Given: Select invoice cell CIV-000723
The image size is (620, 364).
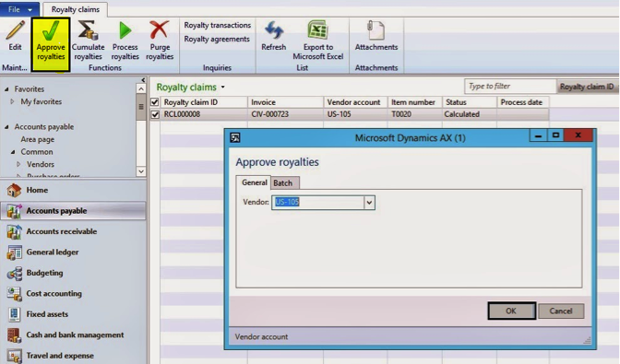Looking at the screenshot, I should [x=285, y=114].
